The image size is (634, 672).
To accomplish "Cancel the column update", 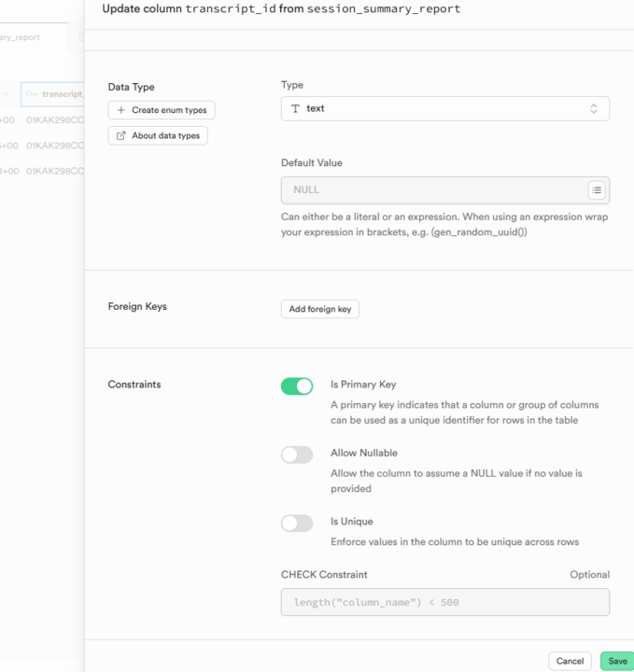I will [570, 661].
